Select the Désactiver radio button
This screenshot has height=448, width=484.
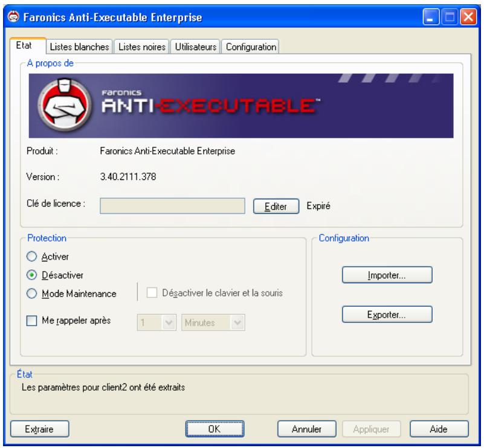coord(31,275)
